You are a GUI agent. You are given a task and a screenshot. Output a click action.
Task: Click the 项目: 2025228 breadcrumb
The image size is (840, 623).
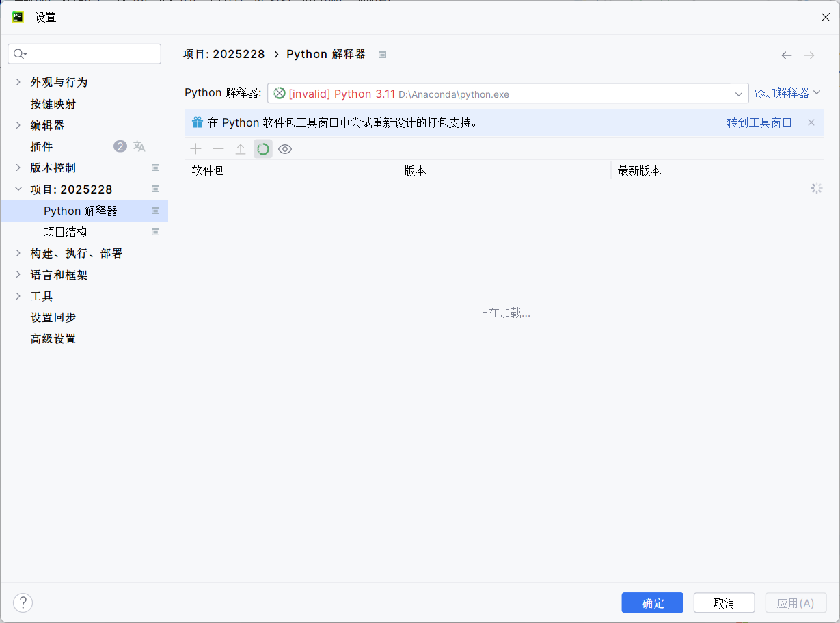tap(223, 54)
